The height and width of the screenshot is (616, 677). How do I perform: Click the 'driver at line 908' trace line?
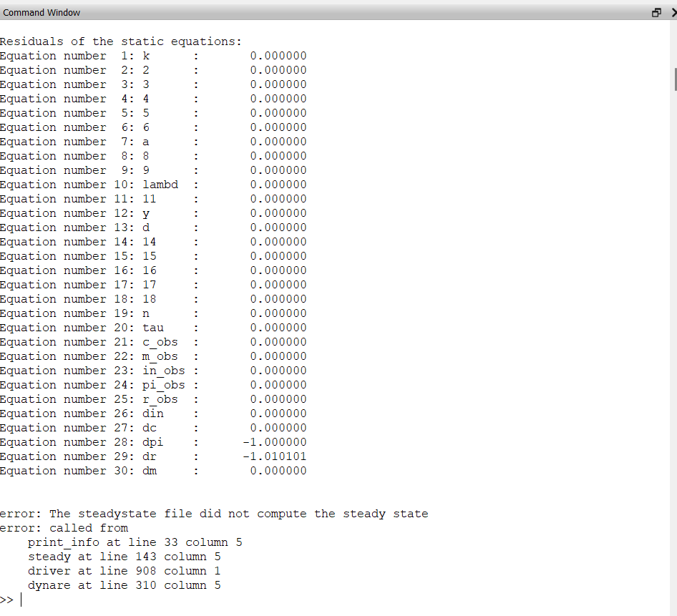(124, 571)
